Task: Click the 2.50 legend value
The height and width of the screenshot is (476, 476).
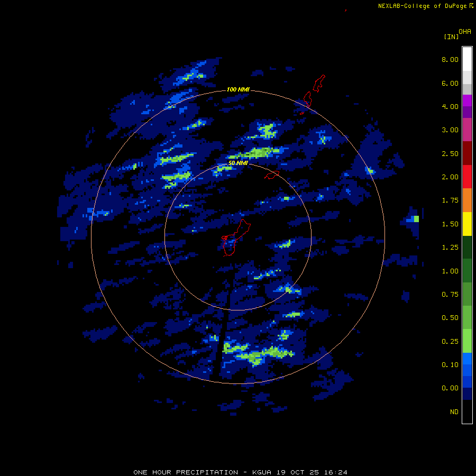Action: [x=450, y=153]
